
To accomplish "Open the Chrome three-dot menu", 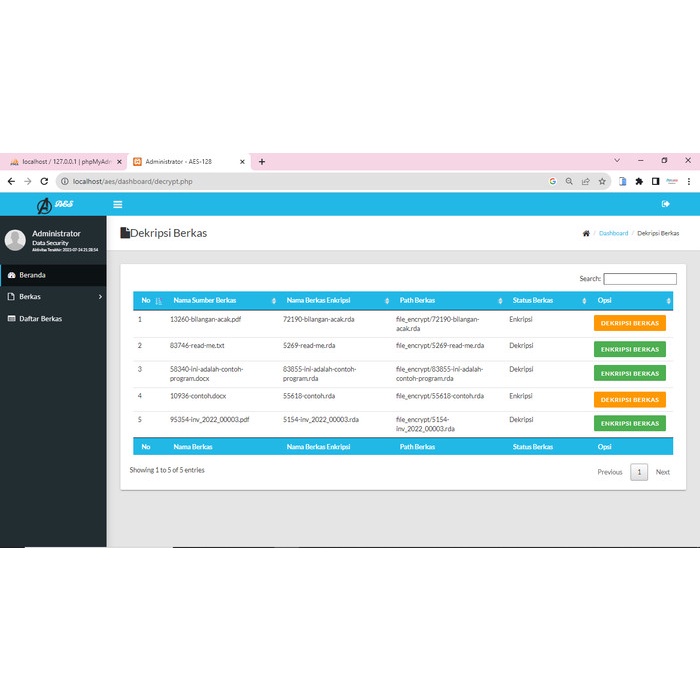I will 689,181.
